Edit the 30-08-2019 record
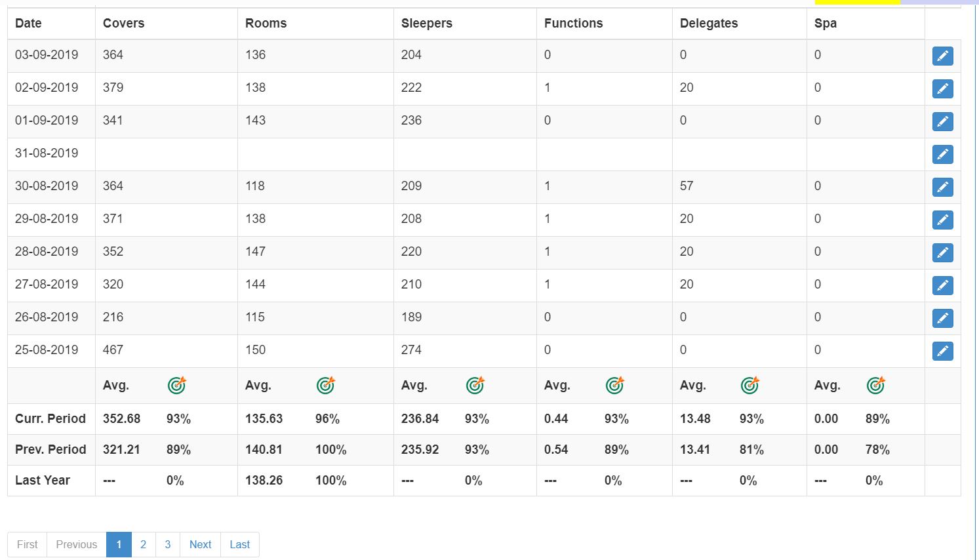979x560 pixels. (942, 187)
